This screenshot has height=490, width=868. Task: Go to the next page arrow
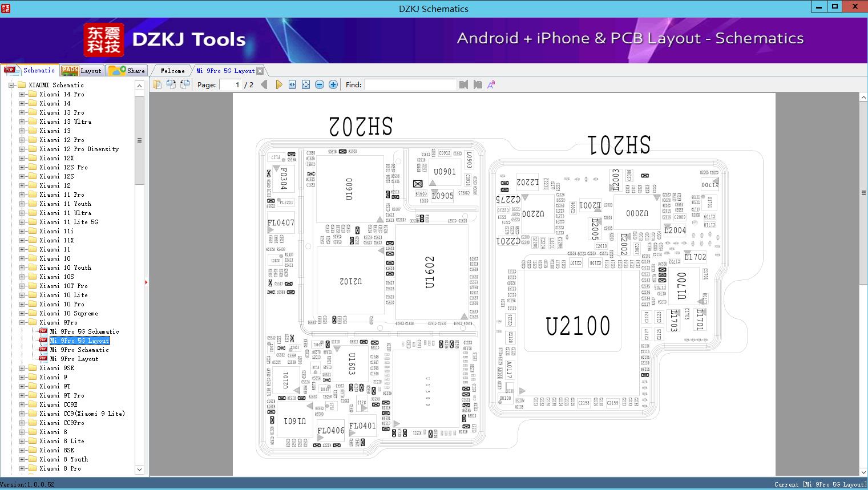coord(278,84)
